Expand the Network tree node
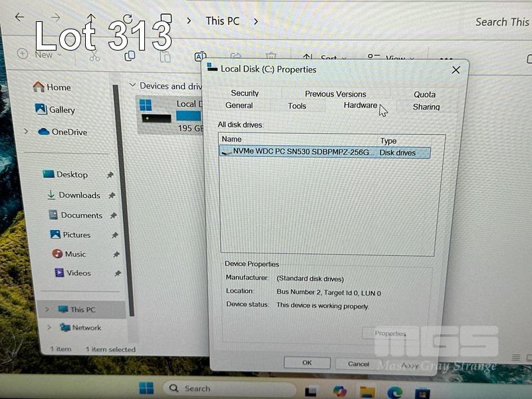 tap(48, 327)
